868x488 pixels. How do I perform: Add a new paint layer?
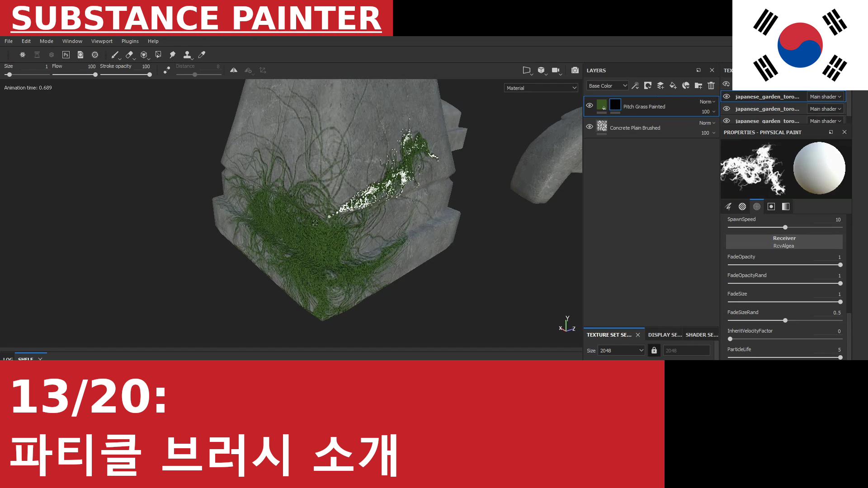click(660, 85)
